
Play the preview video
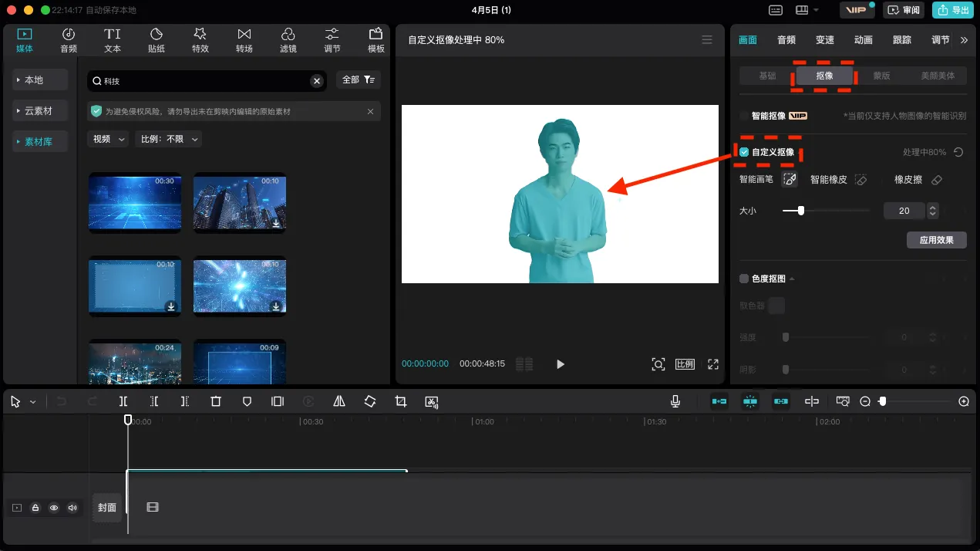[x=561, y=364]
